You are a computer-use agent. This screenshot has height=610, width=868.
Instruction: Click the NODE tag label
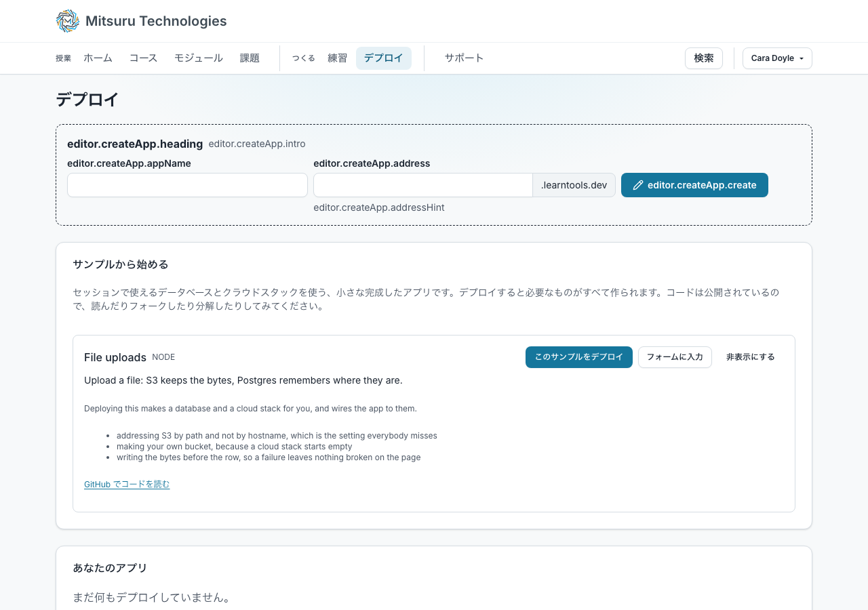coord(163,357)
